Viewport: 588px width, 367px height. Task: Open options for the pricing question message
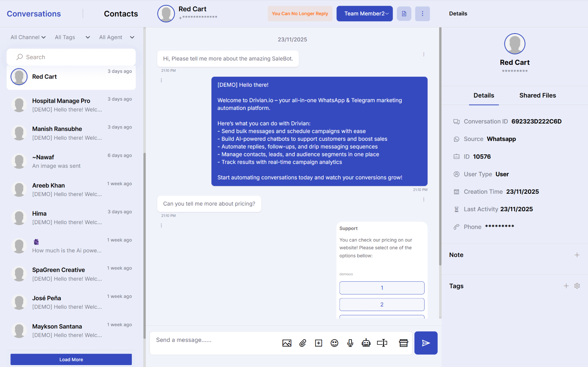[423, 200]
